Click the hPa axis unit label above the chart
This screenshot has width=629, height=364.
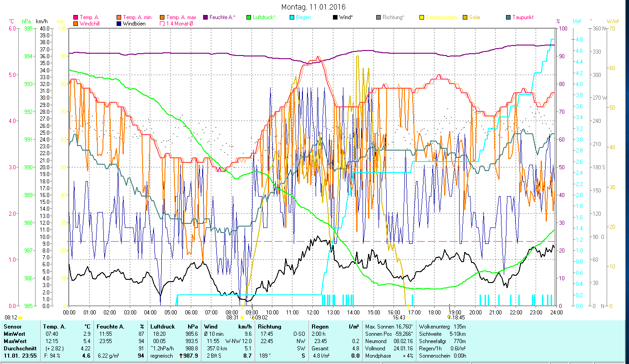26,21
